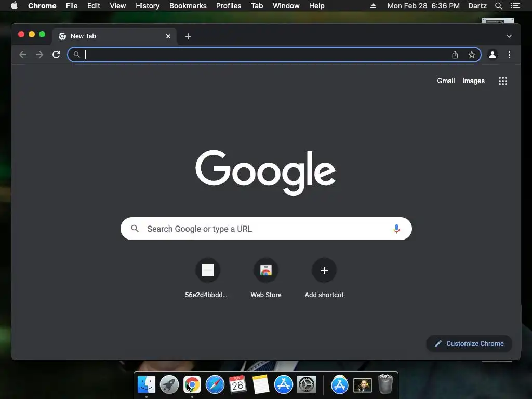Open Spotlight search in the menu bar
This screenshot has width=532, height=399.
click(x=498, y=6)
